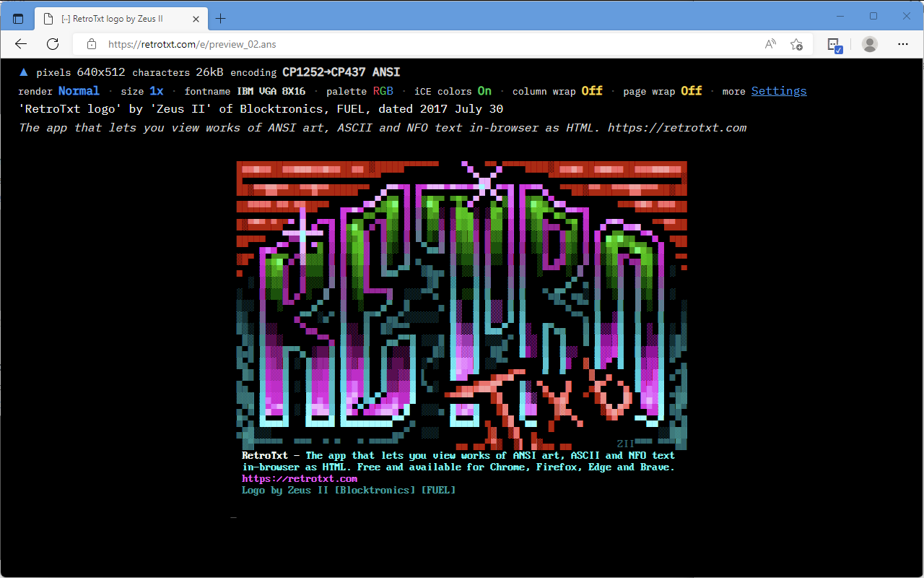
Task: Open the RetroTxt extension toolbar icon
Action: click(834, 45)
